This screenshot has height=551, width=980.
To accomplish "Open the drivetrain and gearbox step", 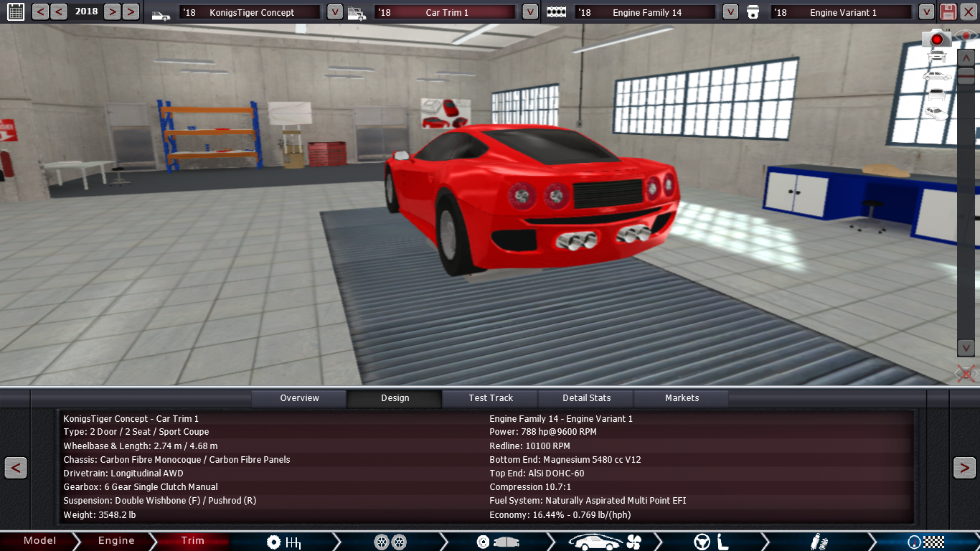I will pyautogui.click(x=283, y=542).
